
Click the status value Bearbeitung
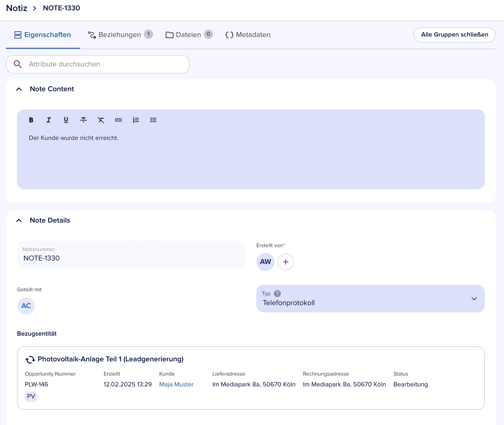410,384
